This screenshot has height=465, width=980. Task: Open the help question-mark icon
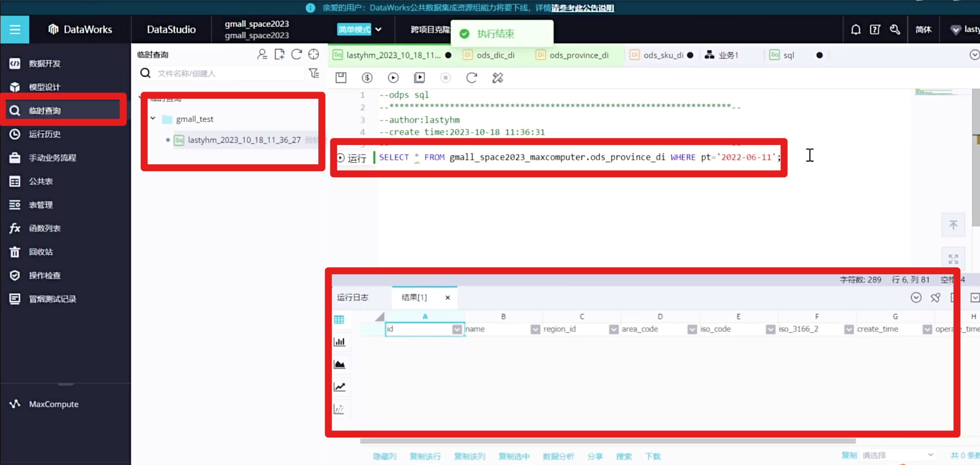point(875,29)
